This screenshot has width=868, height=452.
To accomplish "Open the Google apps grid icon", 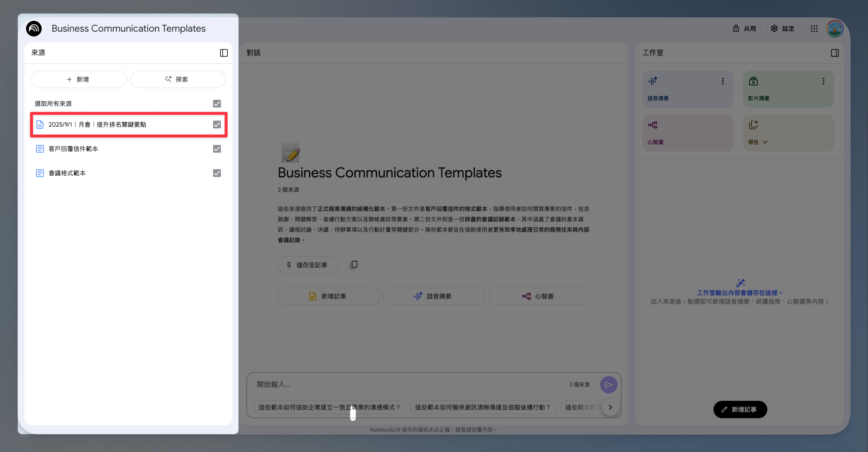I will pos(814,29).
